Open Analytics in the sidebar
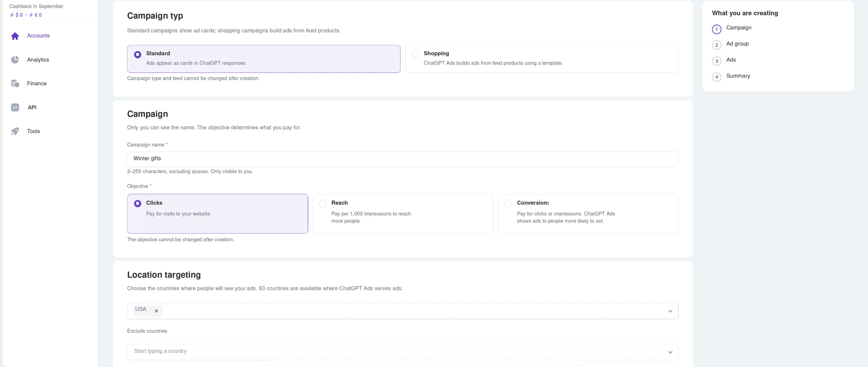The width and height of the screenshot is (868, 367). click(38, 60)
